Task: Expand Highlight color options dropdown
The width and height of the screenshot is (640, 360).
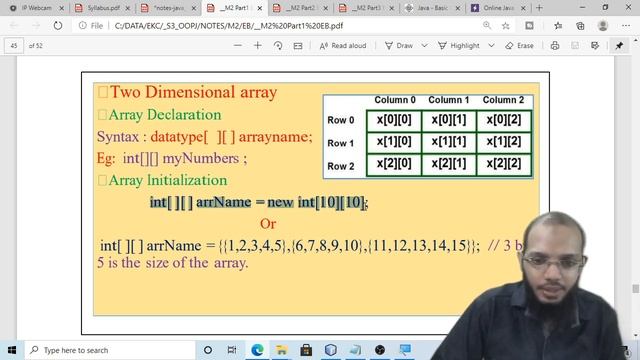Action: [491, 46]
